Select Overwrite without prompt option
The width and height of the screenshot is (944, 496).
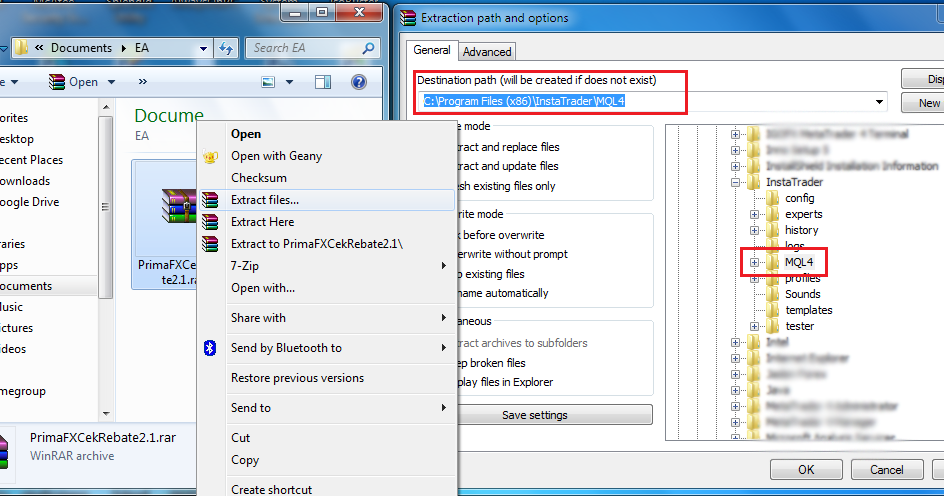click(512, 254)
